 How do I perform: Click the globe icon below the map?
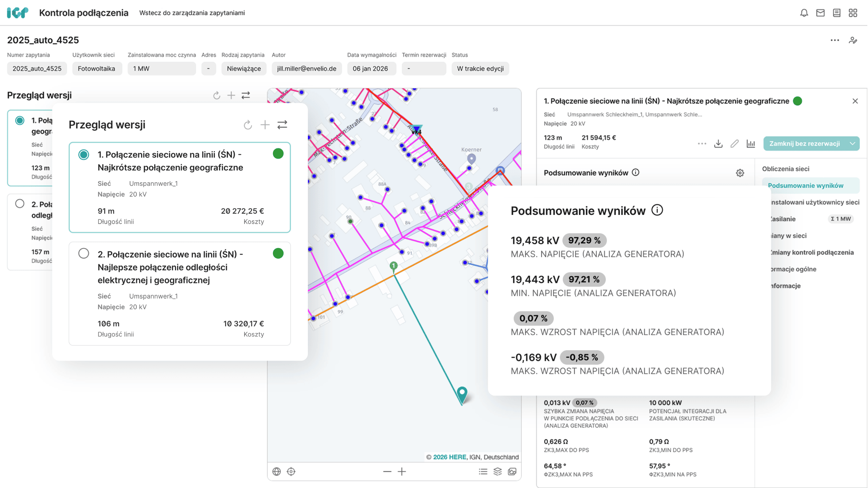click(x=277, y=471)
